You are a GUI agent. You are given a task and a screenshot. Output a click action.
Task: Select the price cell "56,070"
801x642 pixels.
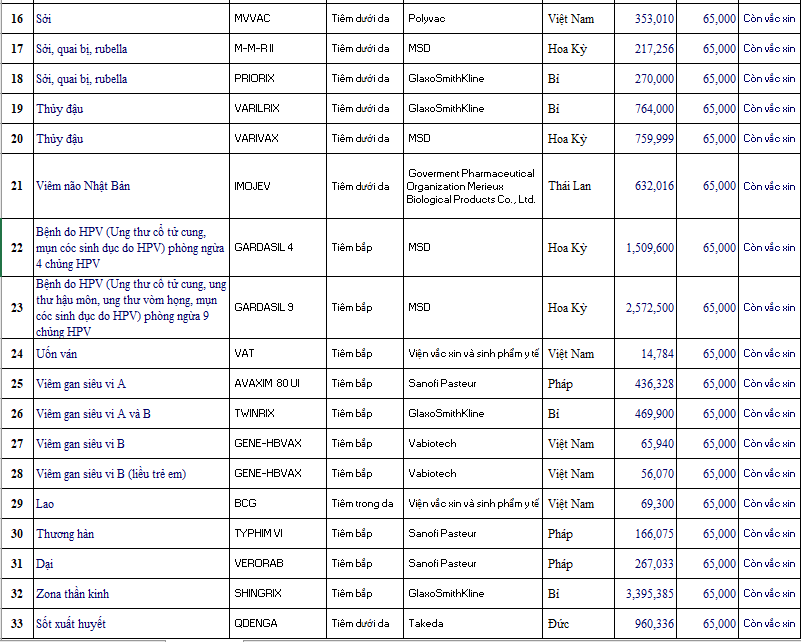[645, 474]
